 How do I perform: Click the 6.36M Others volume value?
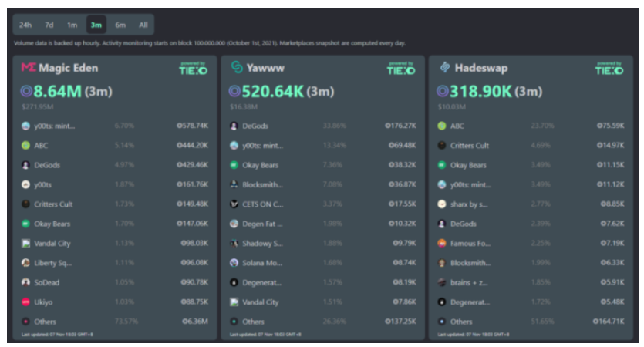click(x=195, y=321)
